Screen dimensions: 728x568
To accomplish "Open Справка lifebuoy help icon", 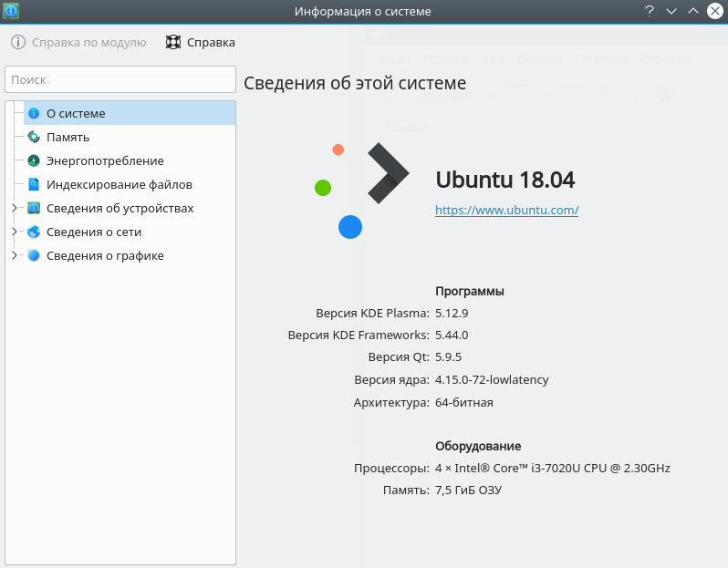I will point(173,42).
